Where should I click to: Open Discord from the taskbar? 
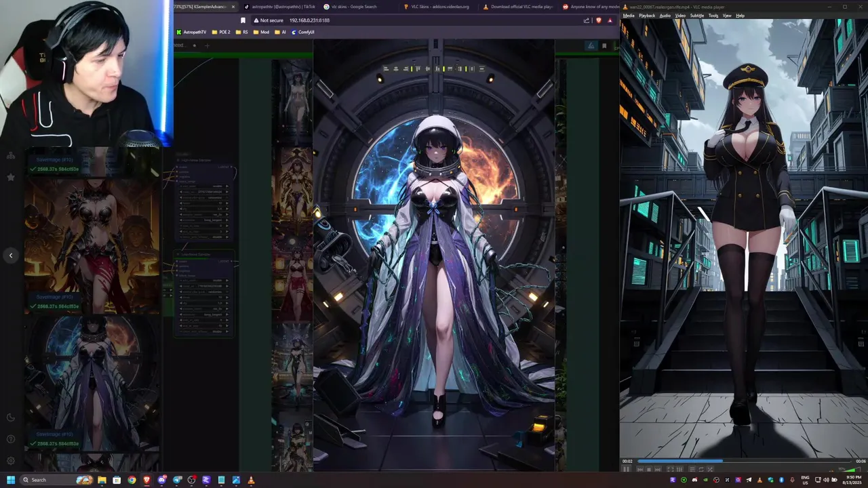tap(161, 480)
